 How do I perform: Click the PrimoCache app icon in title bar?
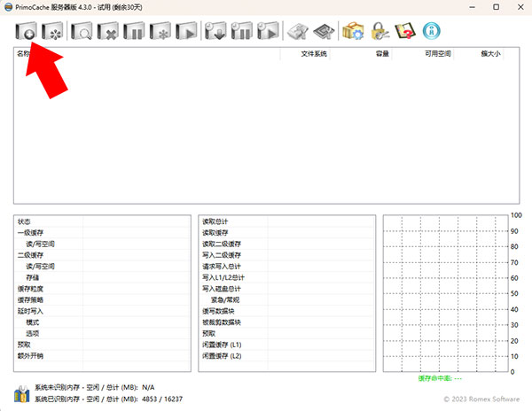tap(9, 7)
